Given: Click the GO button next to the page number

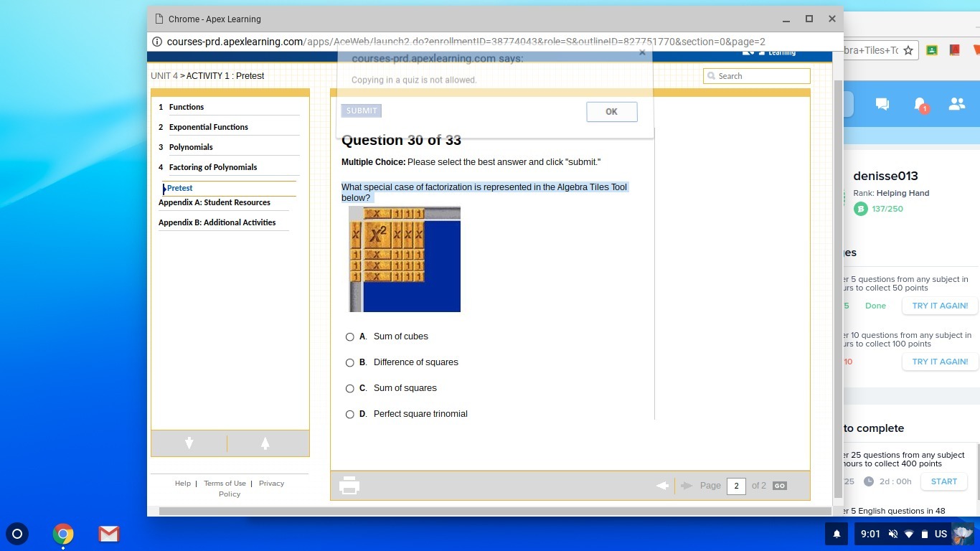Looking at the screenshot, I should [x=780, y=486].
